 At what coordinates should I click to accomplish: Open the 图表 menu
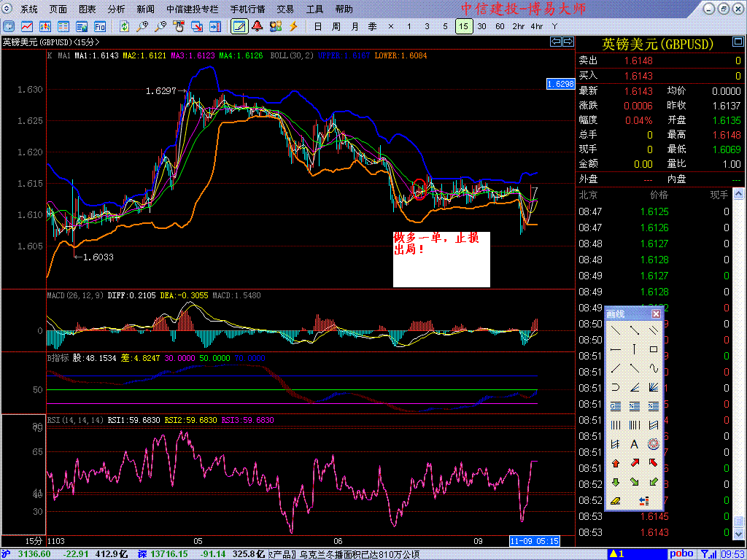[88, 9]
